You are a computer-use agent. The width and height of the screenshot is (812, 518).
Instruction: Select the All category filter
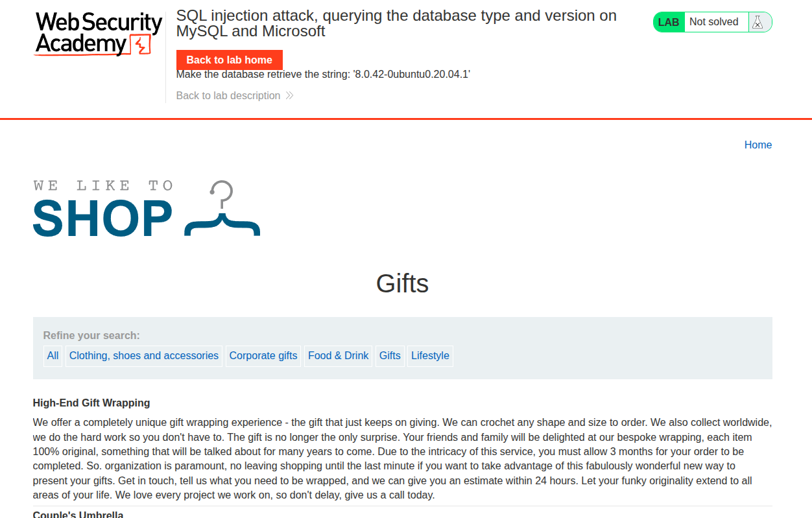click(x=53, y=356)
